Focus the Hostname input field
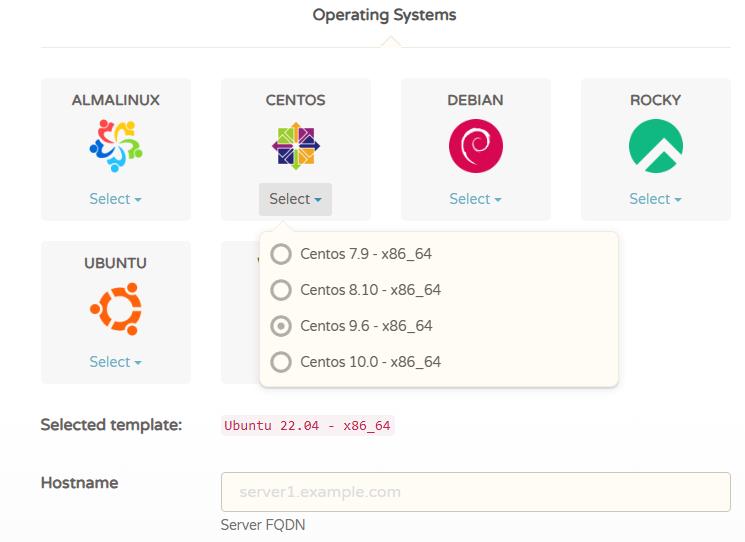 tap(475, 492)
